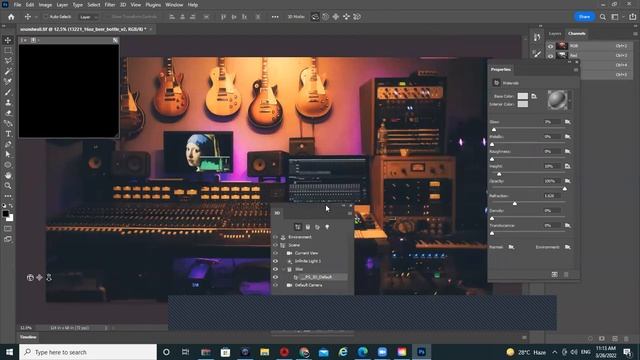Select the Brush tool

(x=8, y=92)
